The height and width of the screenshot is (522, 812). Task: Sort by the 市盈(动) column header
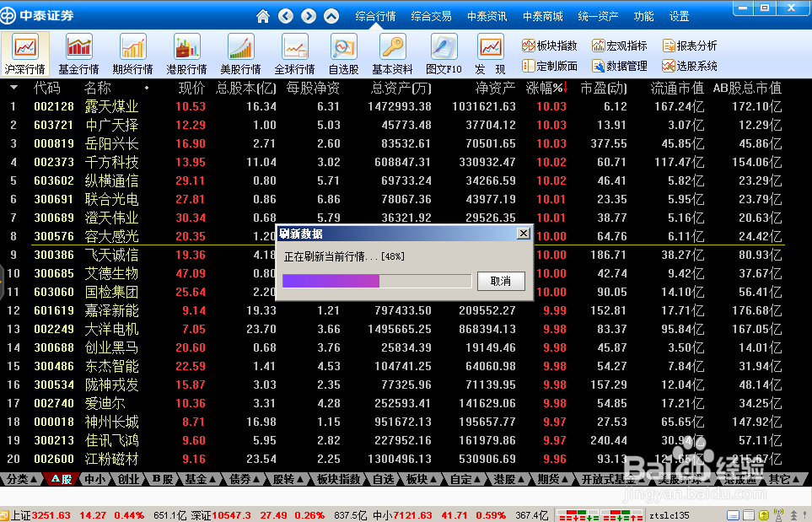click(603, 88)
